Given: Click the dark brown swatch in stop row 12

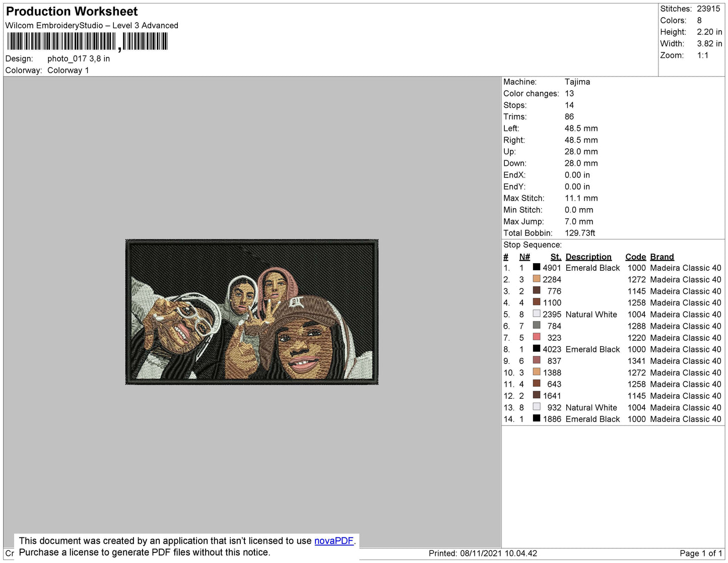Looking at the screenshot, I should tap(537, 395).
